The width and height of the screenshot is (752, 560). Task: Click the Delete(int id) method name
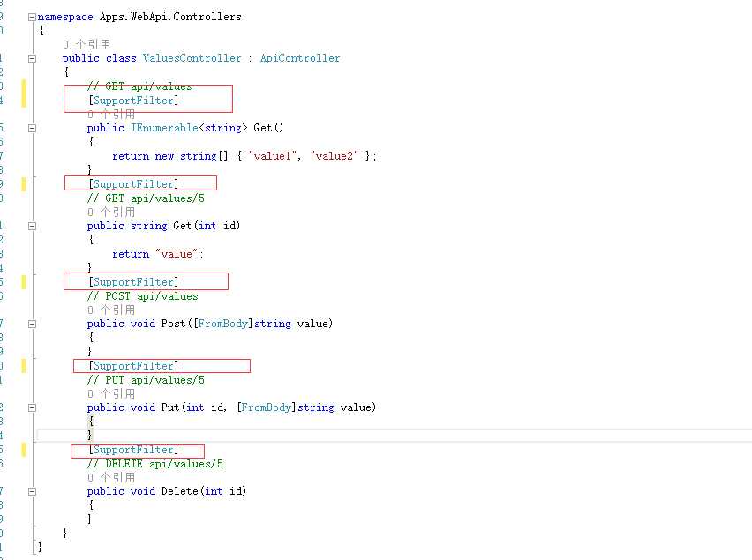point(179,491)
